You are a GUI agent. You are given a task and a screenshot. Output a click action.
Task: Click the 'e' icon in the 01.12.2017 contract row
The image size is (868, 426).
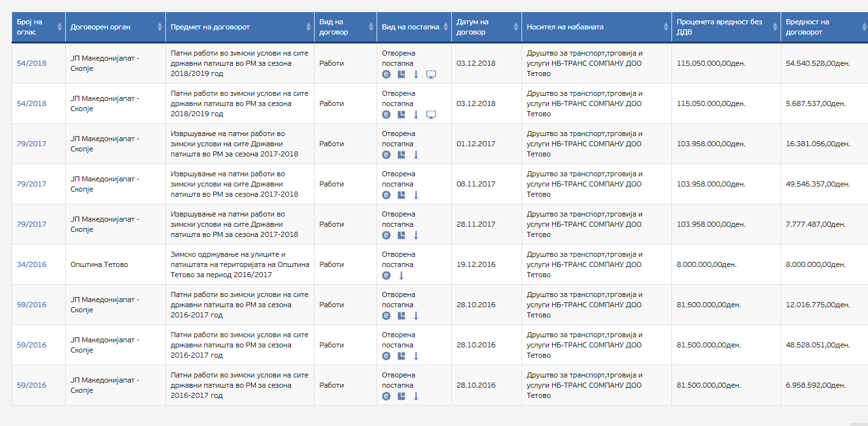tap(386, 155)
